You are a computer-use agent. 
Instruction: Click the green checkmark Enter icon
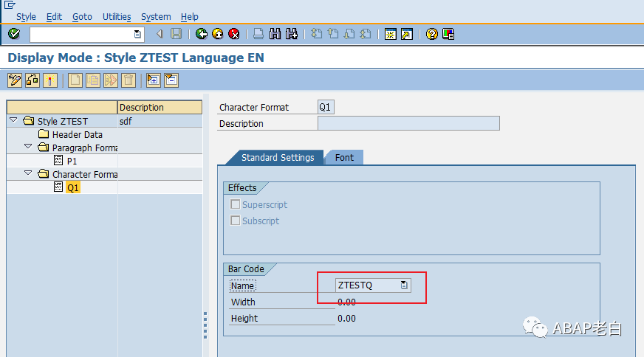point(14,34)
